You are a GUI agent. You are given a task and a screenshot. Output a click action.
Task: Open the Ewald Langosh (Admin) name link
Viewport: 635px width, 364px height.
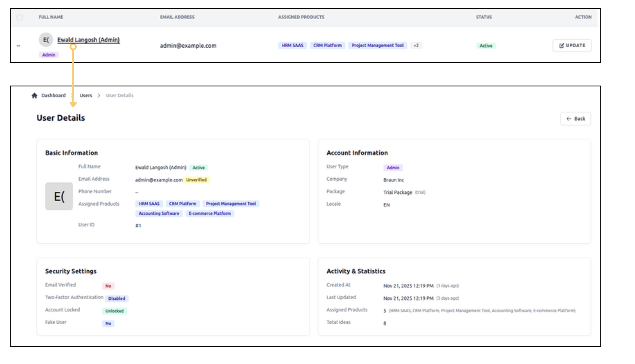88,40
